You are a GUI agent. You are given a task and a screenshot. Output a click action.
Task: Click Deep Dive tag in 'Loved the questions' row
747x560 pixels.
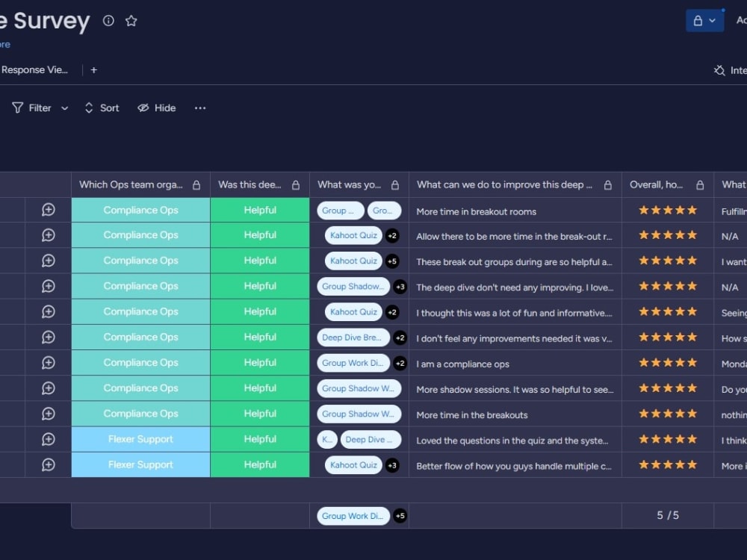[x=371, y=440]
